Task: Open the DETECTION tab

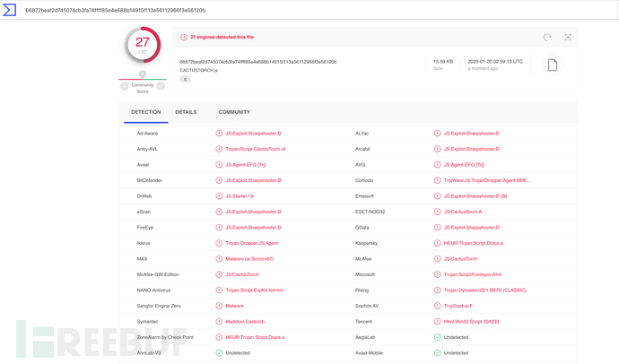Action: tap(145, 112)
